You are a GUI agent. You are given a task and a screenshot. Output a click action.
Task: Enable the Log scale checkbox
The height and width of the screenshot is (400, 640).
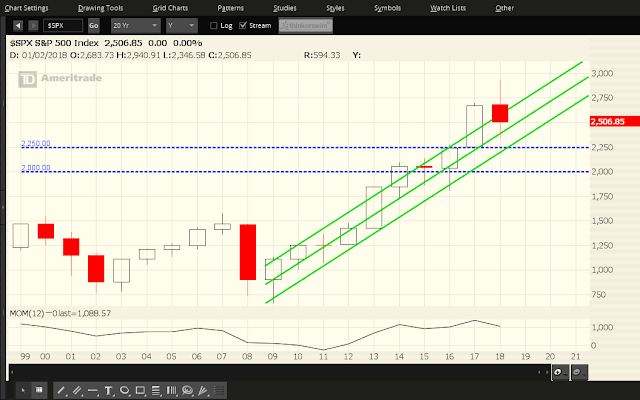coord(213,26)
